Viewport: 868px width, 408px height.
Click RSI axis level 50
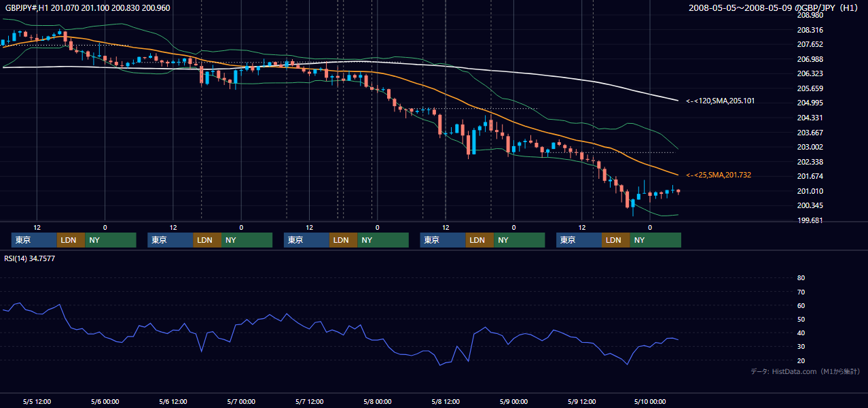pyautogui.click(x=801, y=319)
